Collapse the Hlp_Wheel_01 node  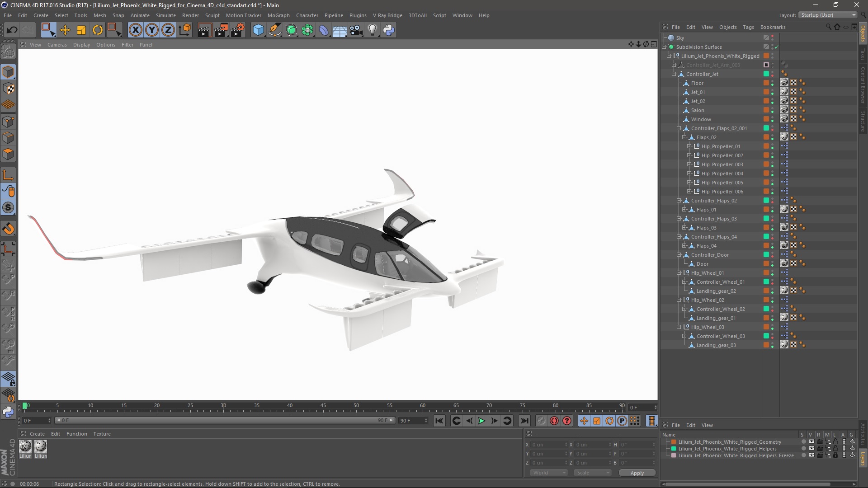(x=679, y=273)
